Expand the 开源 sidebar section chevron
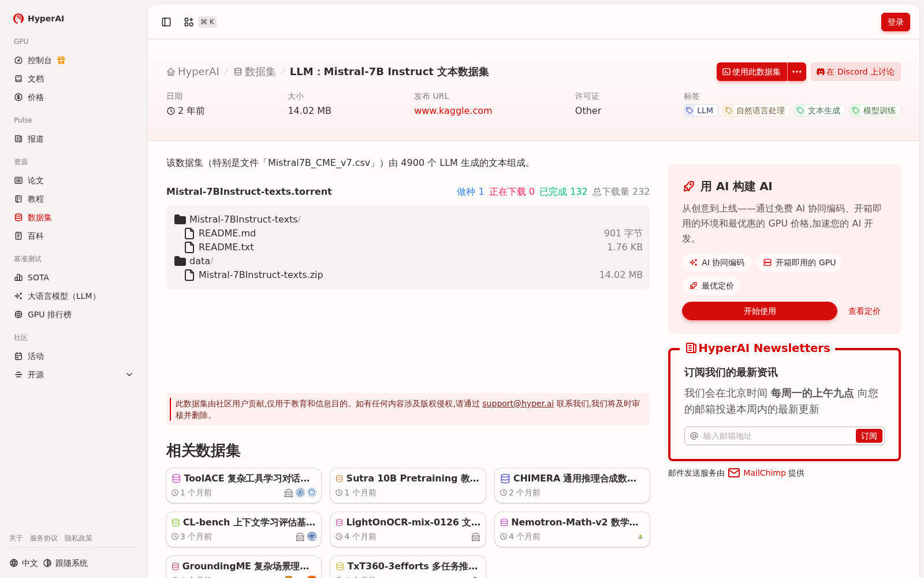924x578 pixels. click(129, 375)
